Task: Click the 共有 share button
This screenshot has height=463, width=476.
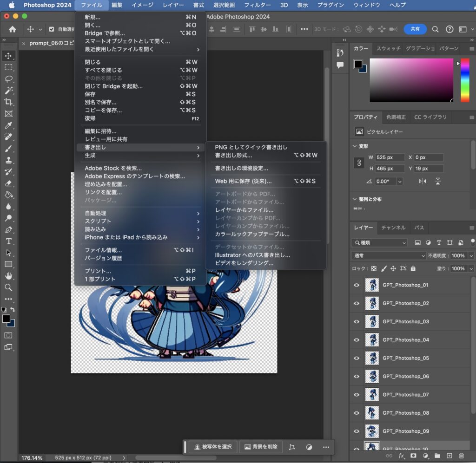Action: pos(415,29)
